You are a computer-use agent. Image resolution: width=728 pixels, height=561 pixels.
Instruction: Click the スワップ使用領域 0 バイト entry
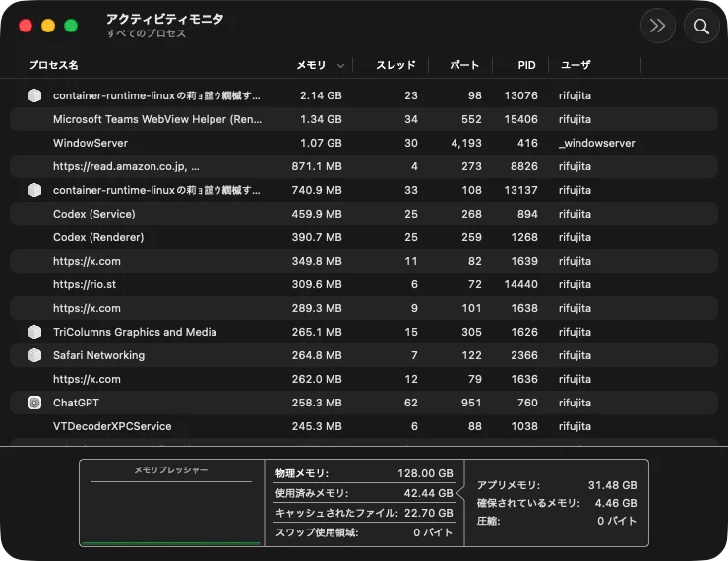click(x=364, y=532)
